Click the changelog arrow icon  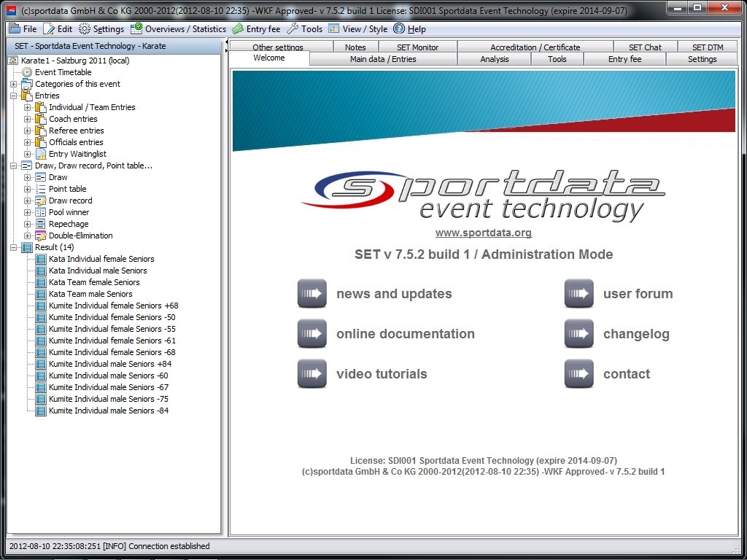(578, 334)
